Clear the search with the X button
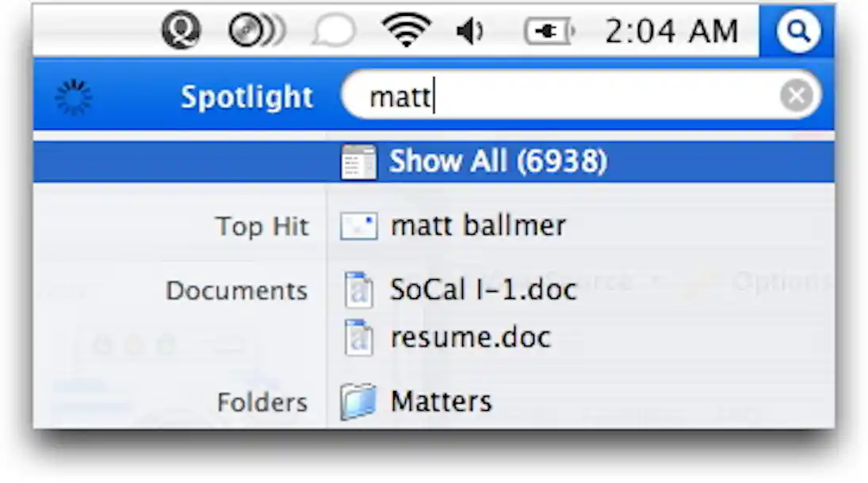 click(x=795, y=95)
